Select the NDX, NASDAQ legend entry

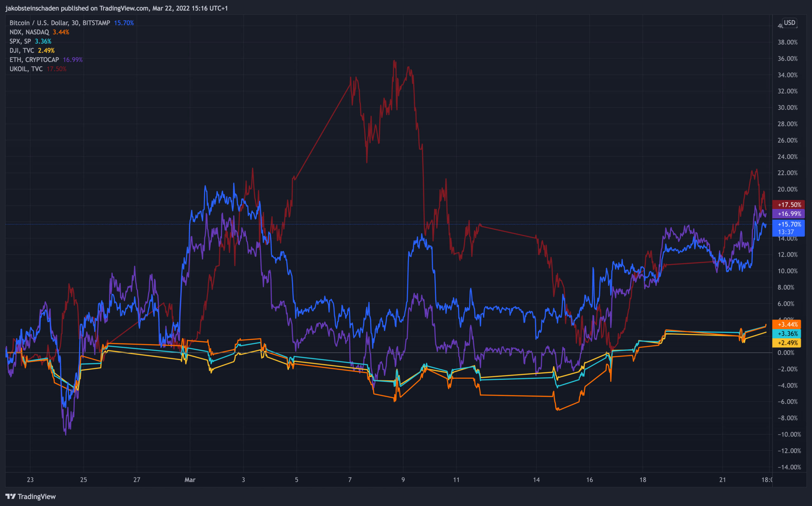29,32
